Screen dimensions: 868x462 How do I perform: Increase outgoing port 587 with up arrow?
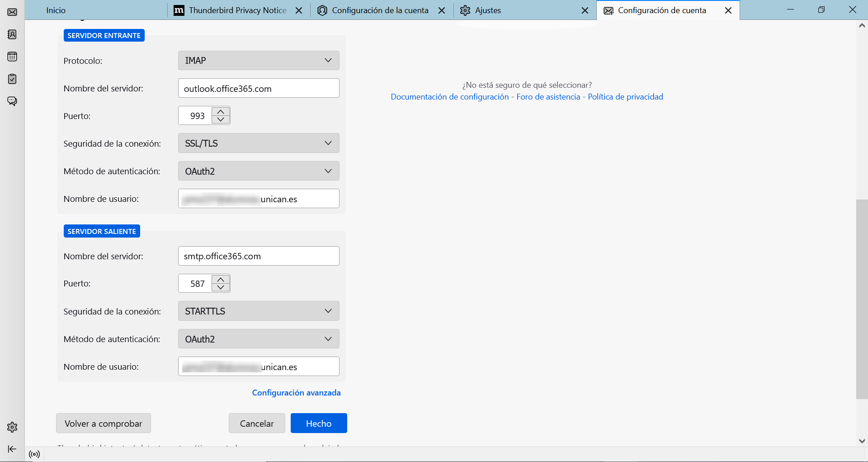221,279
